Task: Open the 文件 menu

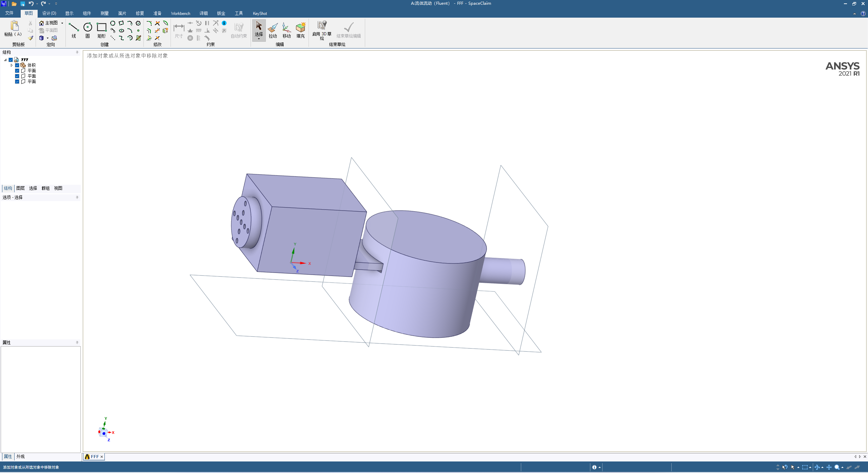Action: 9,13
